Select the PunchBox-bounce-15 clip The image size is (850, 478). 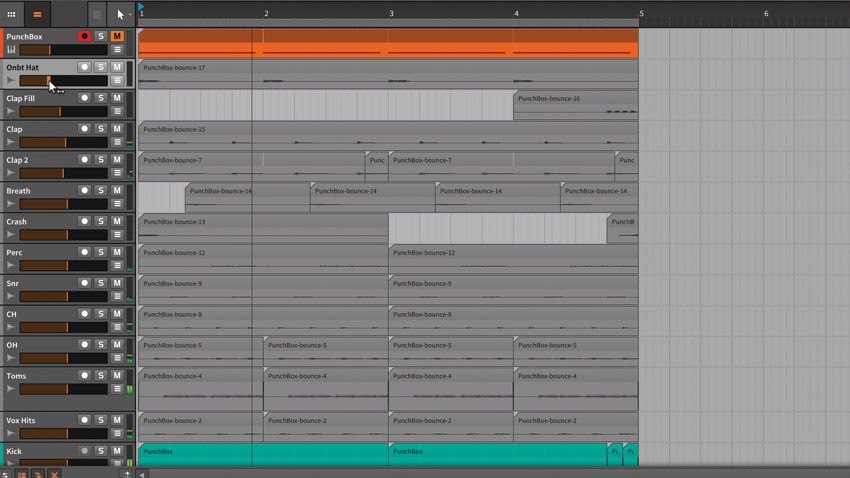click(388, 136)
